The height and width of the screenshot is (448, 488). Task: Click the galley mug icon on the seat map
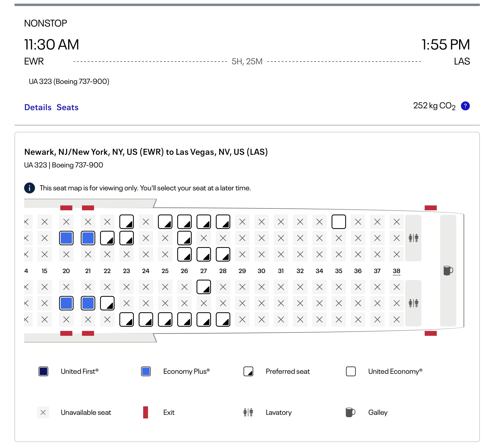[448, 271]
